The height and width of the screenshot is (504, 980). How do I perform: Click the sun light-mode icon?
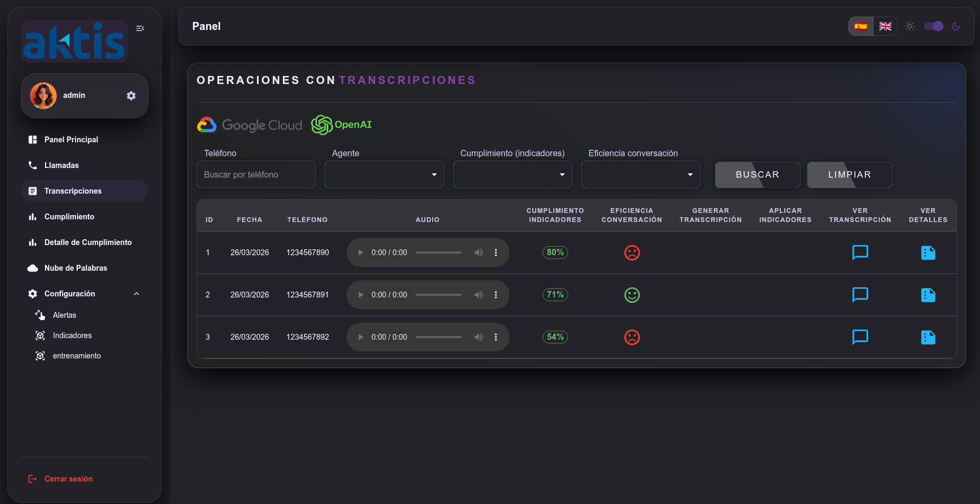point(910,26)
